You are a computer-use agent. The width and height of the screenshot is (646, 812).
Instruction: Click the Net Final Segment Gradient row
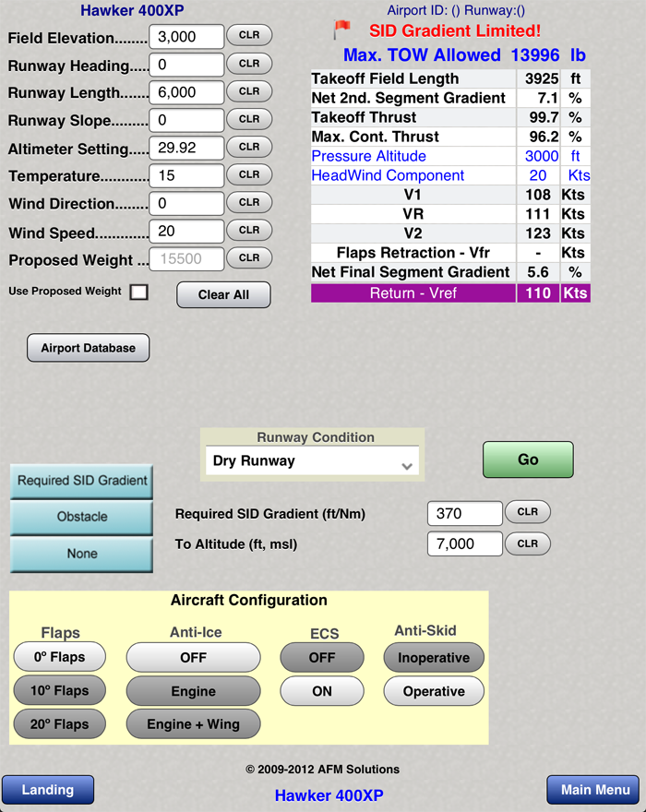(x=450, y=272)
